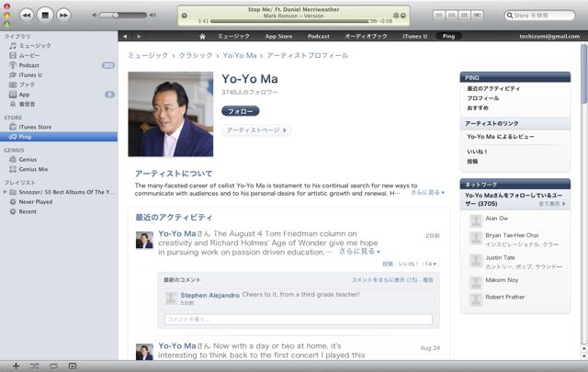This screenshot has height=372, width=588.
Task: Switch to Cover Flow view icon
Action: (x=477, y=15)
